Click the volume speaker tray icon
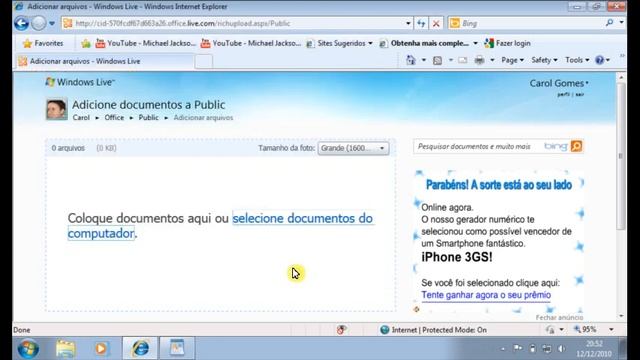Image resolution: width=640 pixels, height=360 pixels. [x=561, y=349]
